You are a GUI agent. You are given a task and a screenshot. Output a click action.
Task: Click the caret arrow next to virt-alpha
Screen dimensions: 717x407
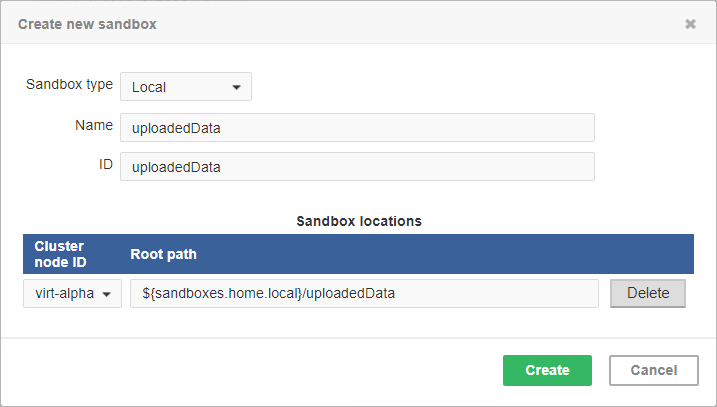click(107, 294)
